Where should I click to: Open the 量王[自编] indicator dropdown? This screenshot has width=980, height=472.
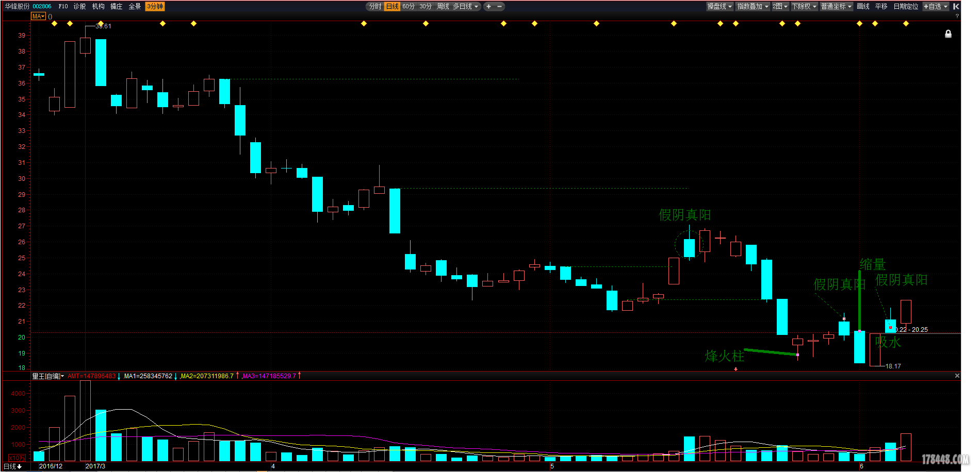coord(48,376)
